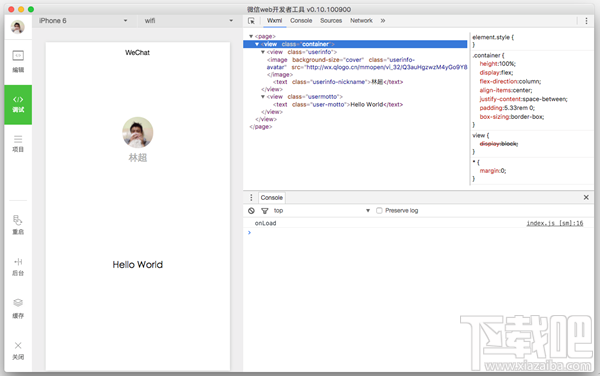600x376 pixels.
Task: Switch to the Wxml tab
Action: [274, 21]
